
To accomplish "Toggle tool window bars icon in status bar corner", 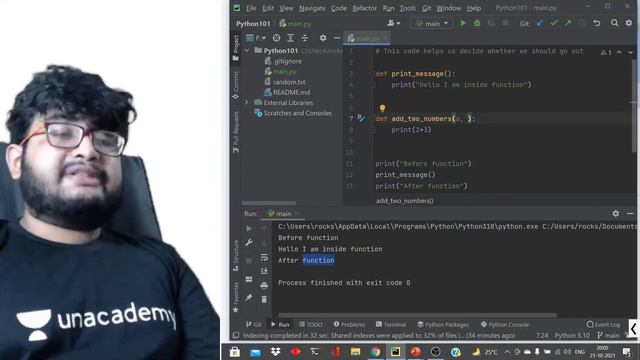I will (236, 335).
